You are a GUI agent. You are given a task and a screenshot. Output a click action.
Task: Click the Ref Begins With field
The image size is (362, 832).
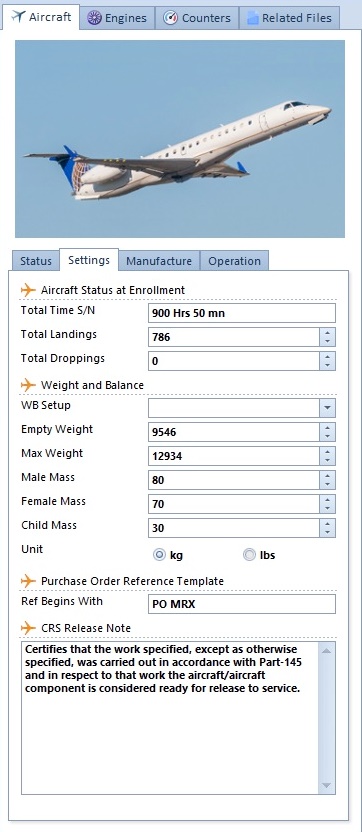[242, 604]
